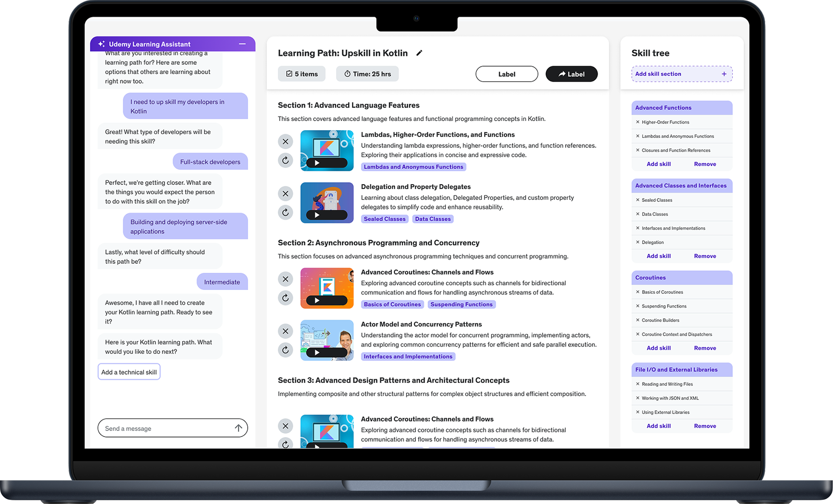Add skill under Coroutines section
833x504 pixels.
click(x=659, y=348)
